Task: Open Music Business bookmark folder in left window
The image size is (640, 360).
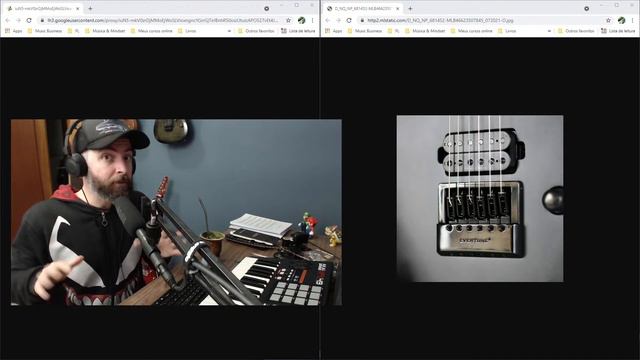Action: pos(45,31)
